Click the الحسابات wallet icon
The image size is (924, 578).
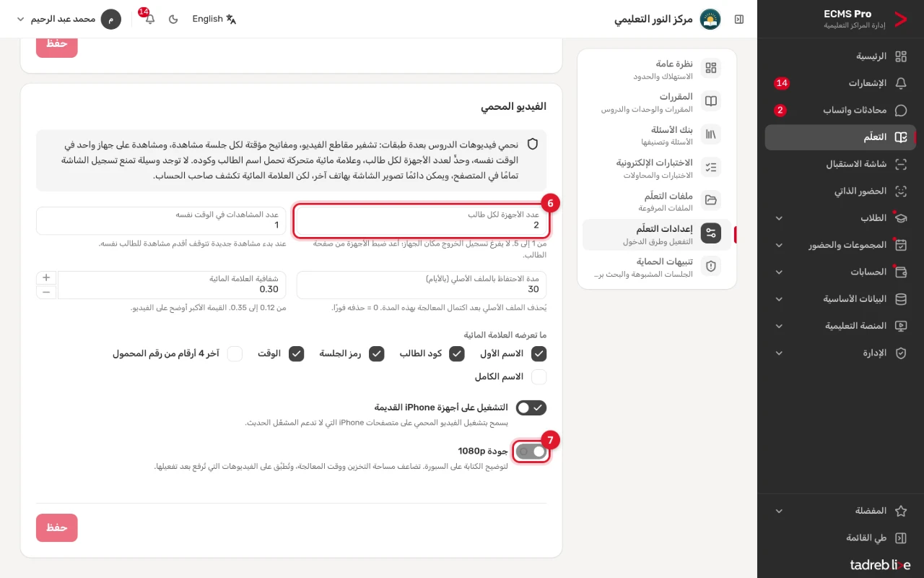tap(901, 272)
